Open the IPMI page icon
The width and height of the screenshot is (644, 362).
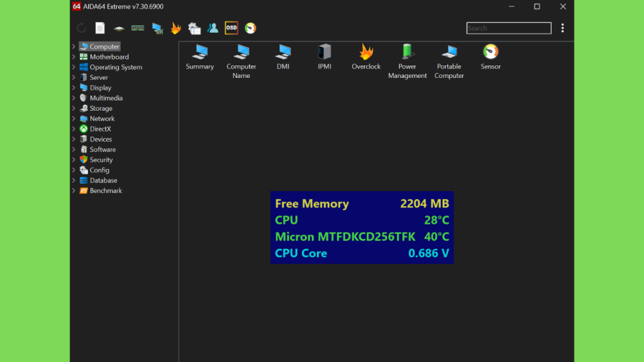[x=325, y=57]
